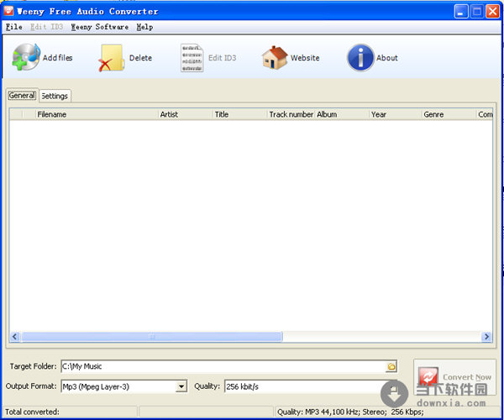The width and height of the screenshot is (504, 420).
Task: Sort by Track number column header
Action: 291,114
